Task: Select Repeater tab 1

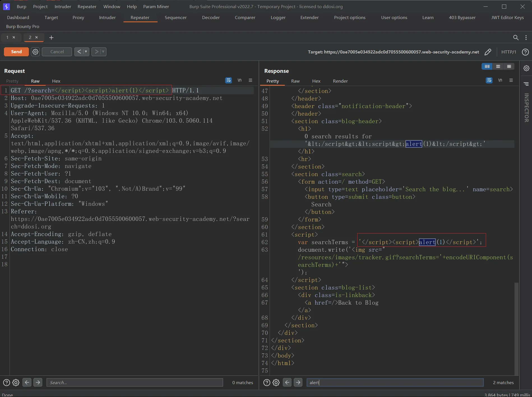Action: coord(8,37)
